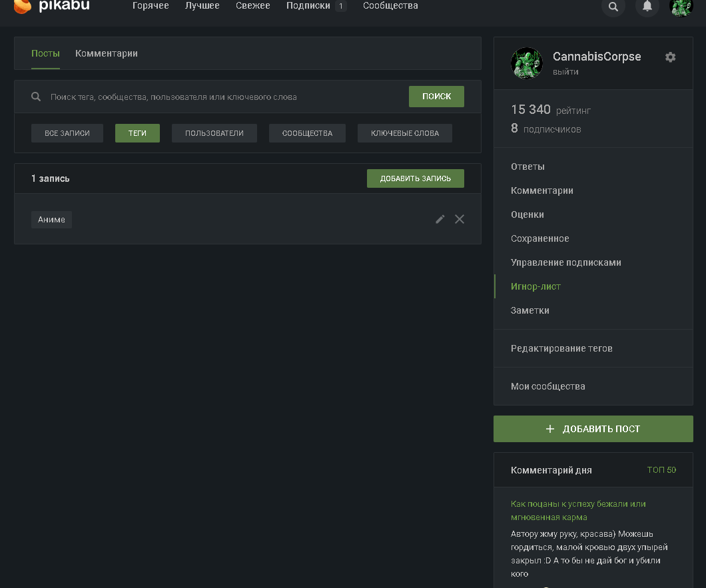
Task: Click the profile avatar in top bar
Action: (x=681, y=7)
